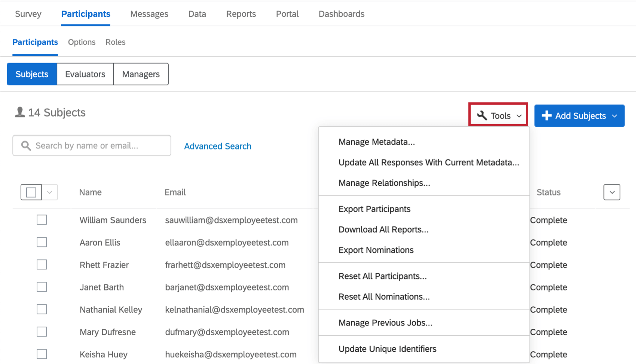
Task: Click the wrench icon on the Tools button
Action: pyautogui.click(x=482, y=115)
